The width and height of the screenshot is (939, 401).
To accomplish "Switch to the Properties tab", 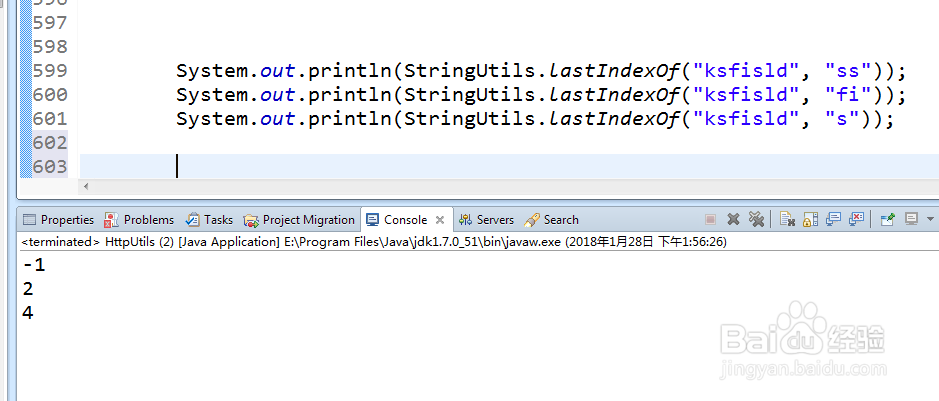I will (58, 220).
